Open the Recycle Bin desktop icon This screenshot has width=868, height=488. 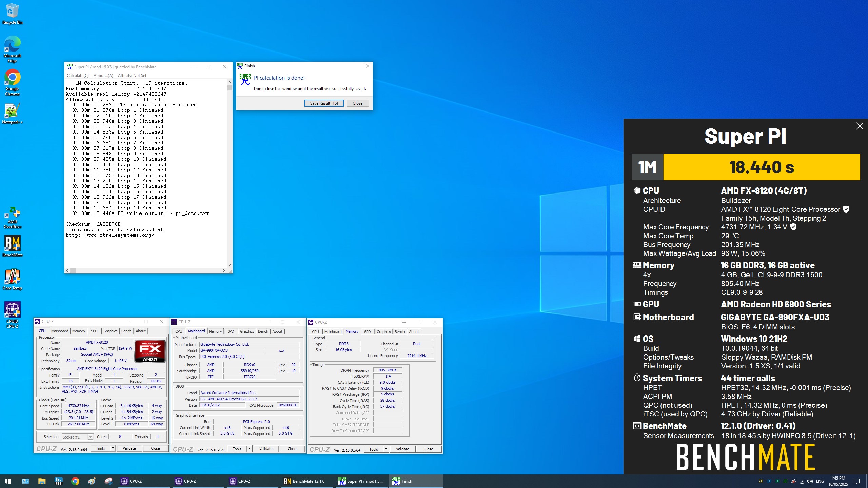[12, 14]
